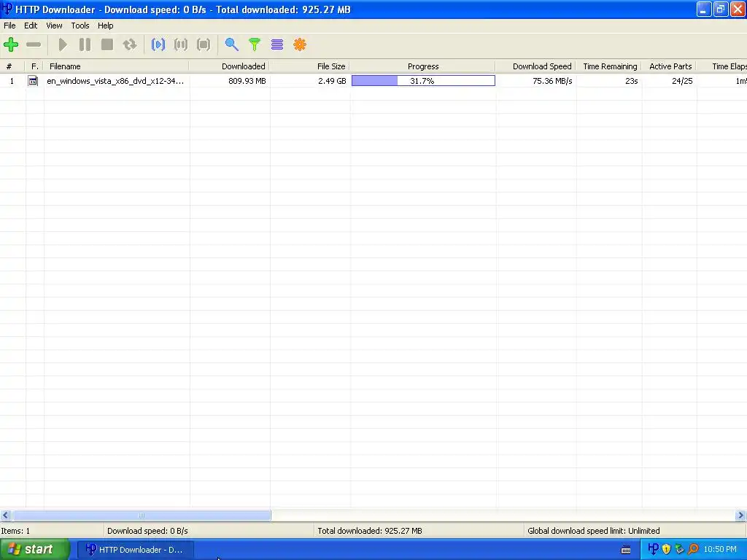Image resolution: width=747 pixels, height=560 pixels.
Task: Click the F. file type column header
Action: point(35,66)
